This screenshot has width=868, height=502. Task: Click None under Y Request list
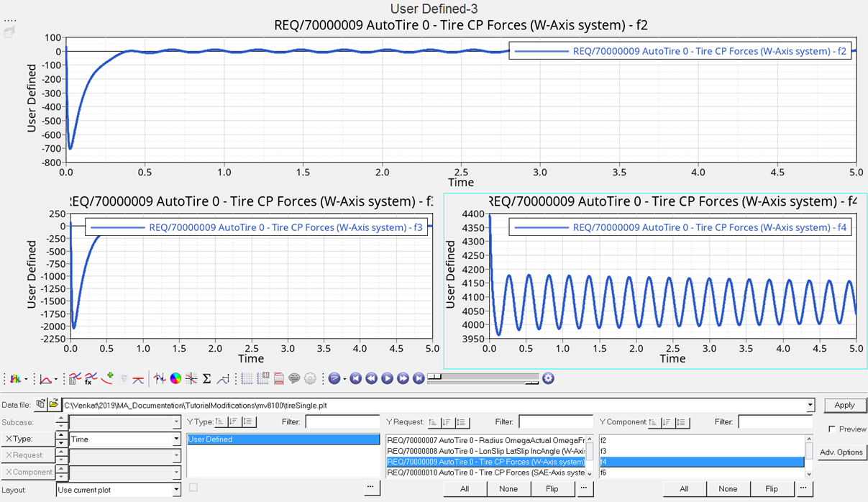[508, 488]
